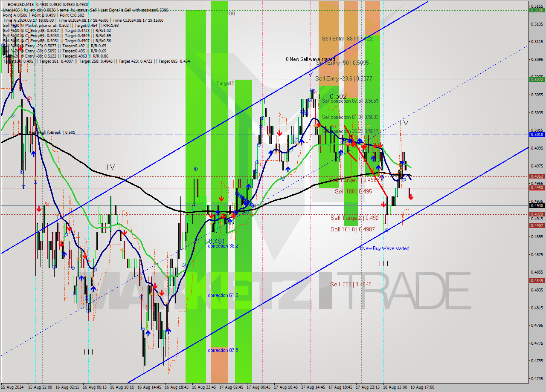Screen dimensions: 546x392
Task: Click '0 New Buy Wave started' annotation
Action: point(383,248)
